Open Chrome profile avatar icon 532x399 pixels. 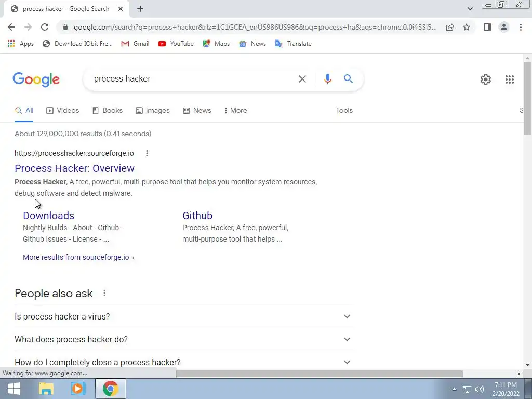coord(504,27)
